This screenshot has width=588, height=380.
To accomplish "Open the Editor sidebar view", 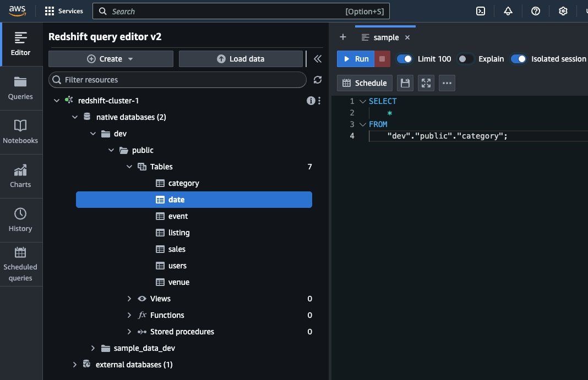I will pos(20,44).
